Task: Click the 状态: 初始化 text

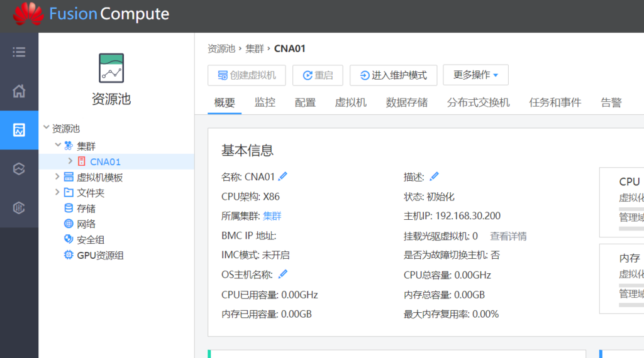Action: click(x=429, y=197)
